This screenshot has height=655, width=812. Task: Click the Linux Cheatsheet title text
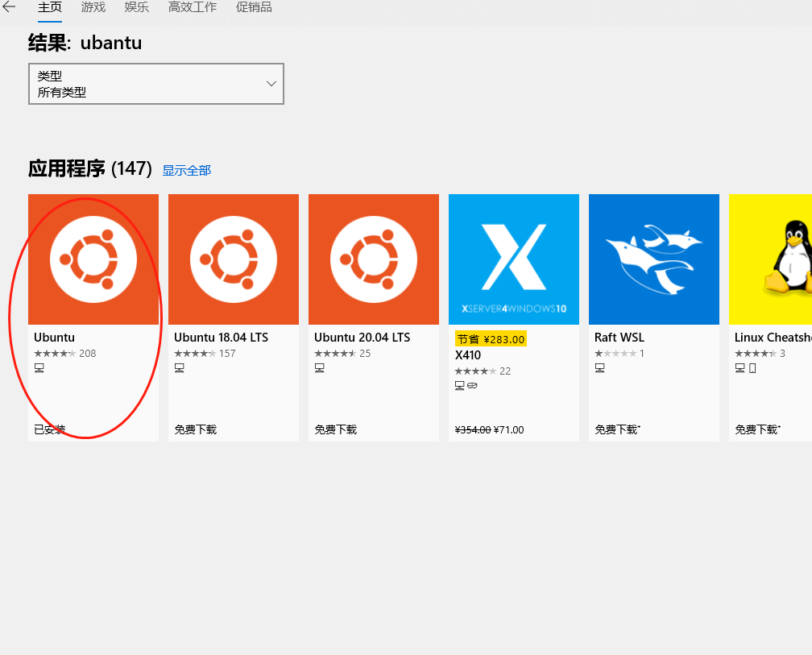773,338
